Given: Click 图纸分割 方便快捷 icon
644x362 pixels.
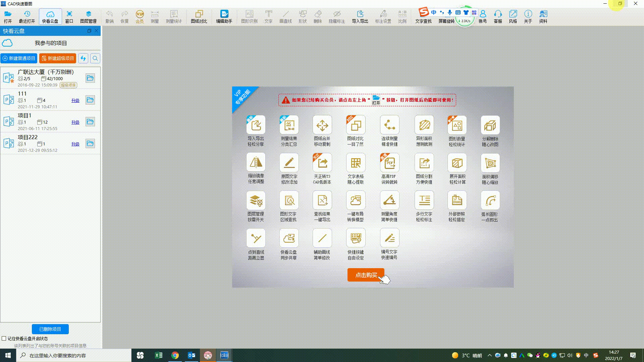Looking at the screenshot, I should click(x=424, y=163).
